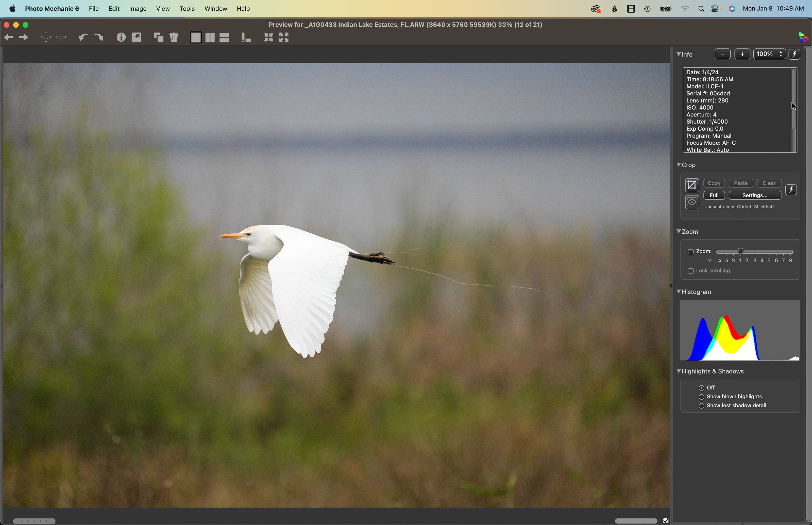Enable Lock scrolling checkbox
812x525 pixels.
tap(691, 271)
